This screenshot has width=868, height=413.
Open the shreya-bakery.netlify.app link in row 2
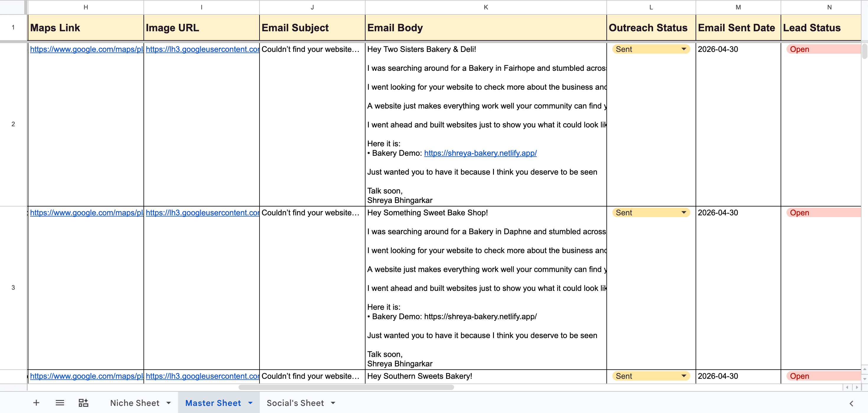pos(480,153)
